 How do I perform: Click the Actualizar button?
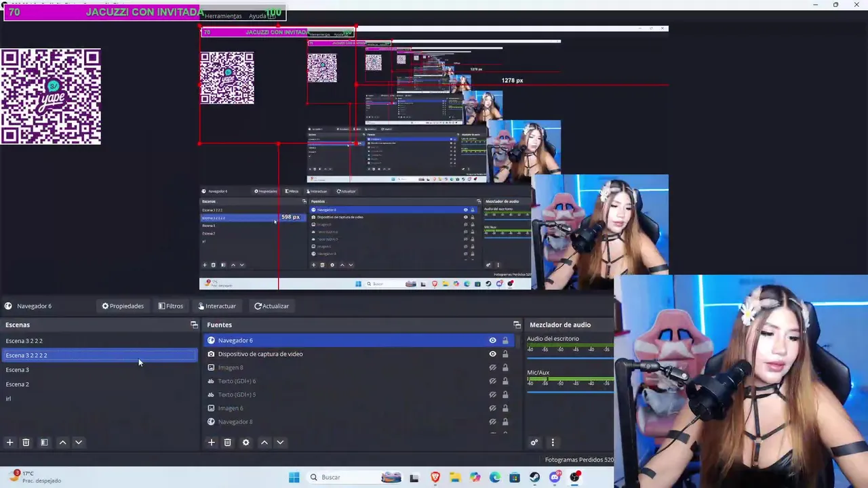(271, 306)
